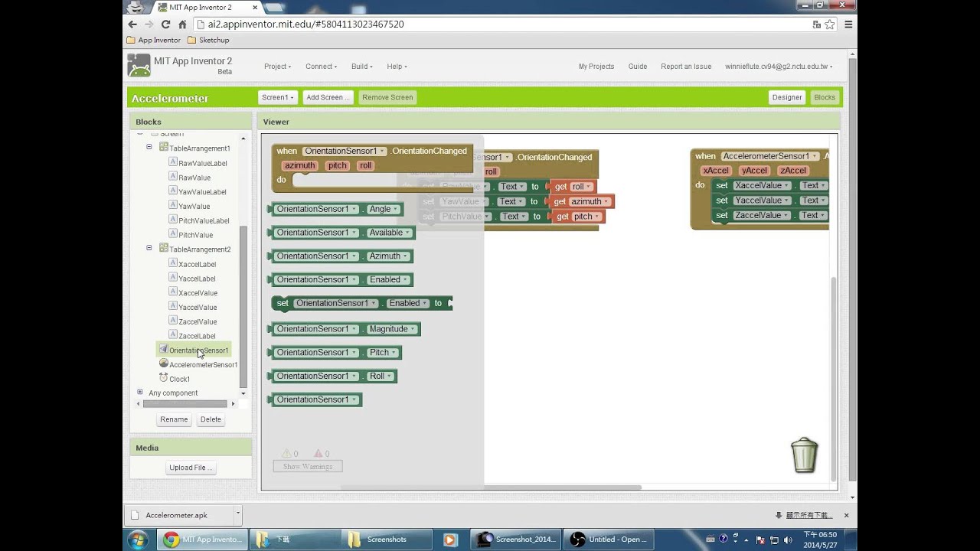Open Connect menu

[322, 67]
